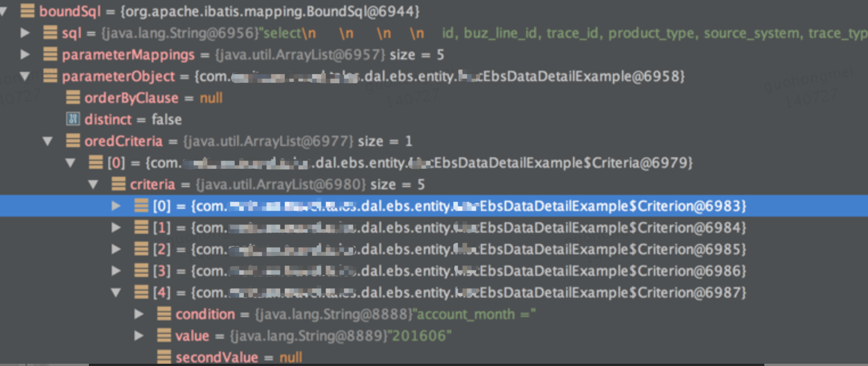Collapse the oredCriteria node

47,141
